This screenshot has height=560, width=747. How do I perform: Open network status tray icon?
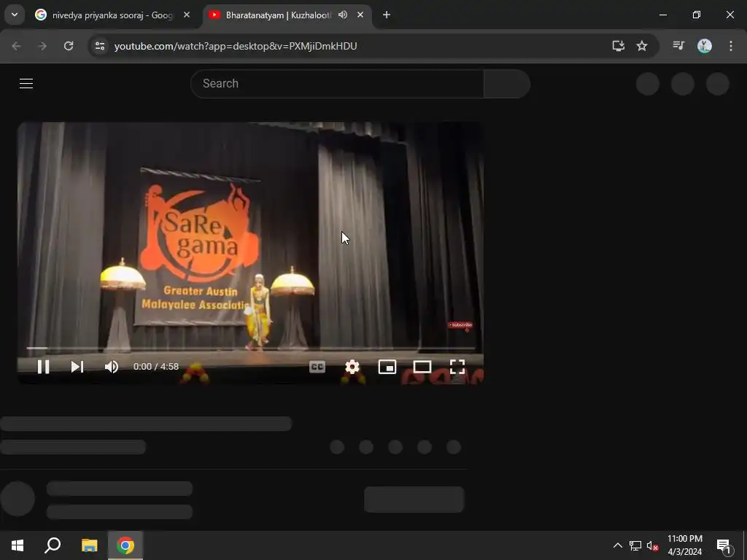point(635,545)
